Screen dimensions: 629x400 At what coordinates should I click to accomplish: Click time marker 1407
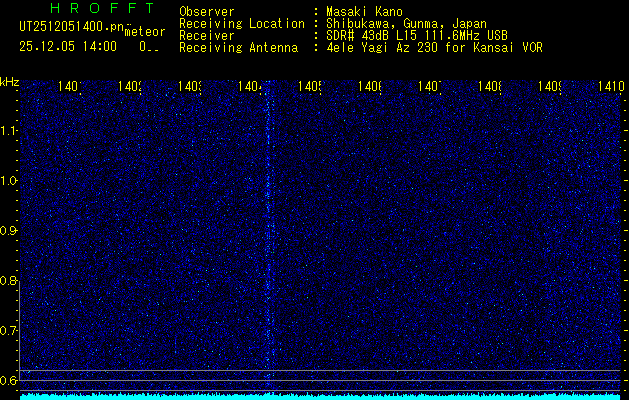pos(430,86)
